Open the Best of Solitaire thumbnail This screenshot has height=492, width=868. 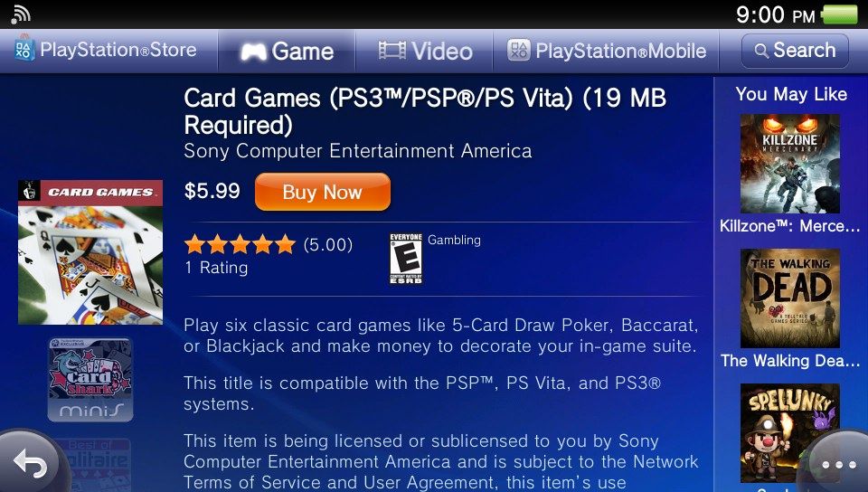[x=92, y=465]
